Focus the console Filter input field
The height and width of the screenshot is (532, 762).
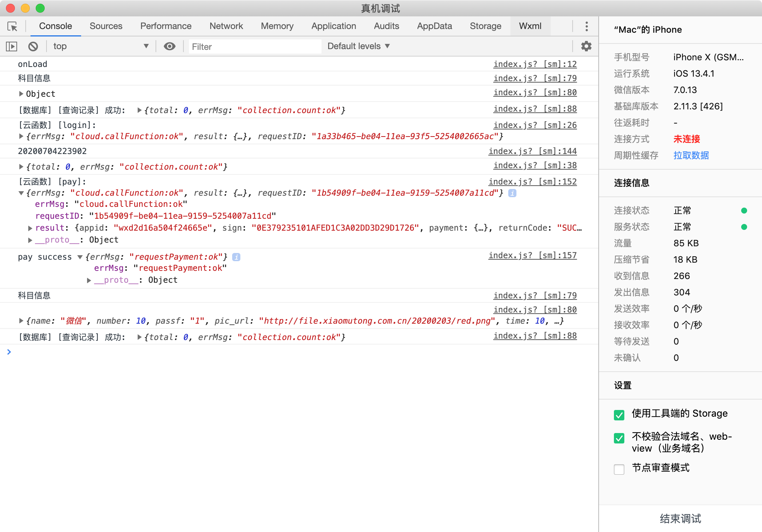pyautogui.click(x=255, y=47)
